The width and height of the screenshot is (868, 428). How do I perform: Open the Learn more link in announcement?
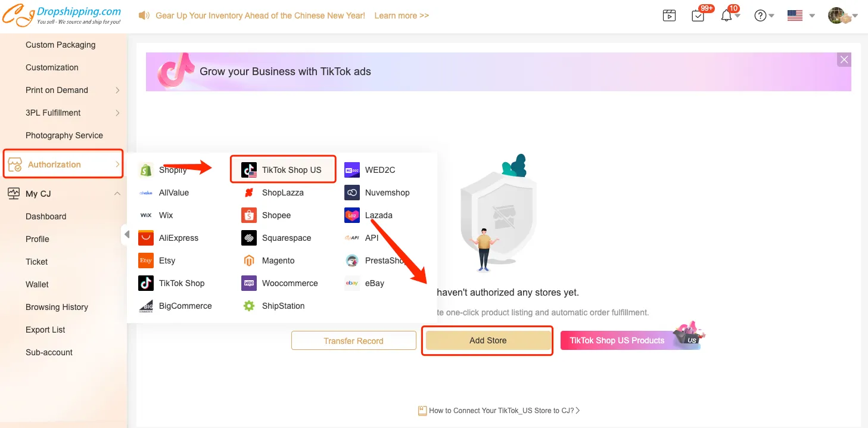[401, 15]
